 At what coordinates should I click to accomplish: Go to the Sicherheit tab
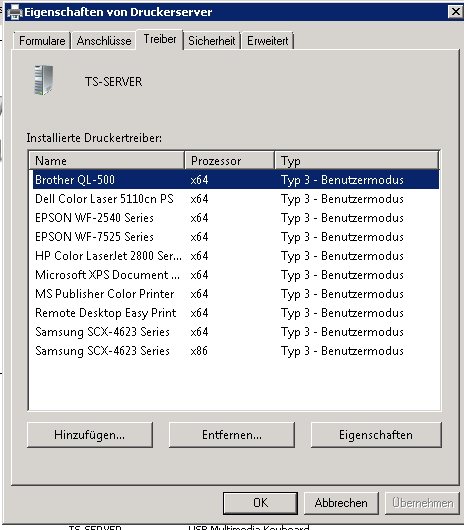point(212,41)
